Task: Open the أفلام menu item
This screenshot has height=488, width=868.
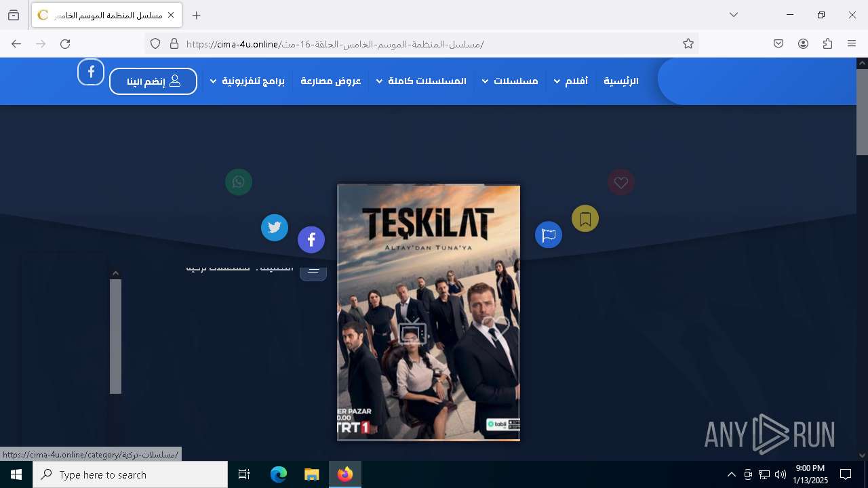Action: click(576, 81)
